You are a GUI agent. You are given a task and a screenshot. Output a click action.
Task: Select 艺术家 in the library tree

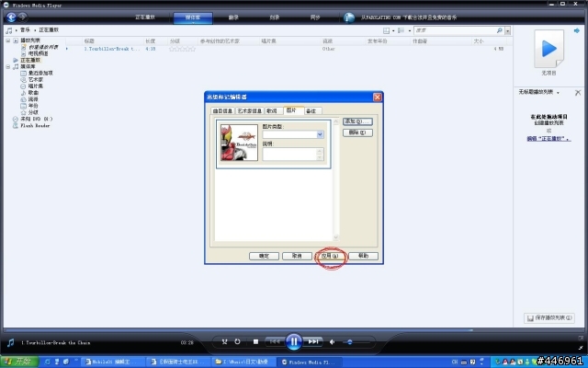[36, 80]
